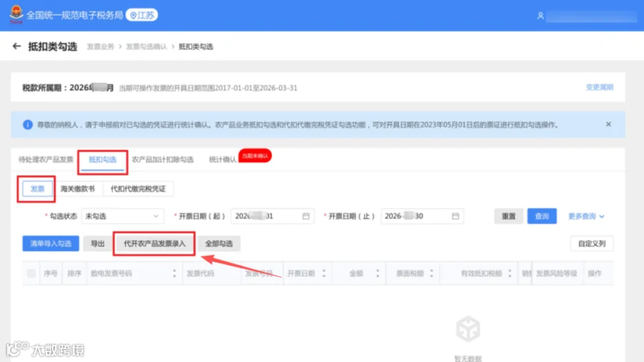Click the 发票风险等级 column header
The width and height of the screenshot is (644, 362).
point(557,273)
